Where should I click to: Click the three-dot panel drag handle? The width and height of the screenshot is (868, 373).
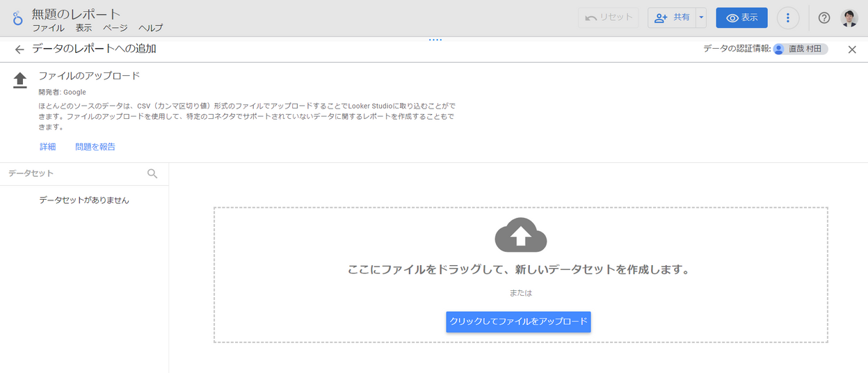click(435, 40)
